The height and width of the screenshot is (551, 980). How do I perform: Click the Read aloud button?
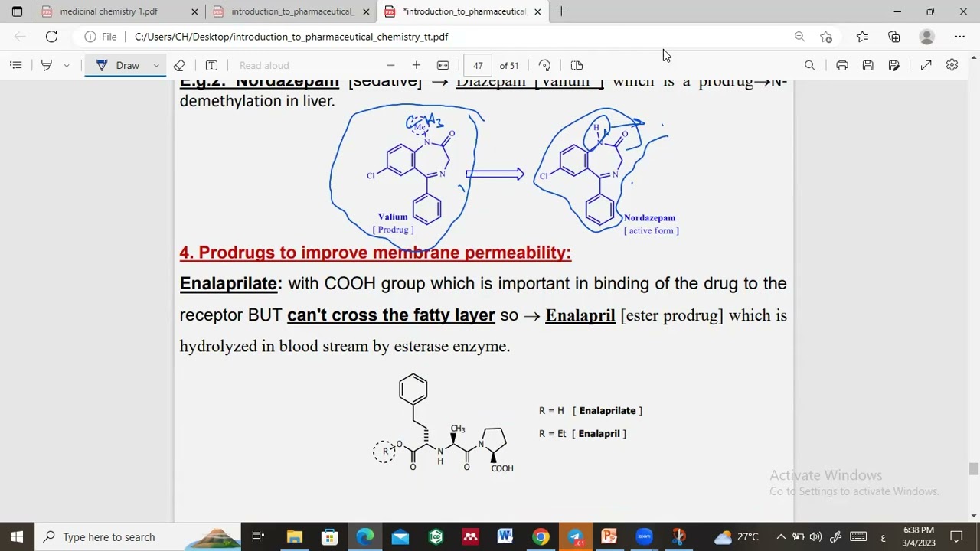tap(264, 65)
